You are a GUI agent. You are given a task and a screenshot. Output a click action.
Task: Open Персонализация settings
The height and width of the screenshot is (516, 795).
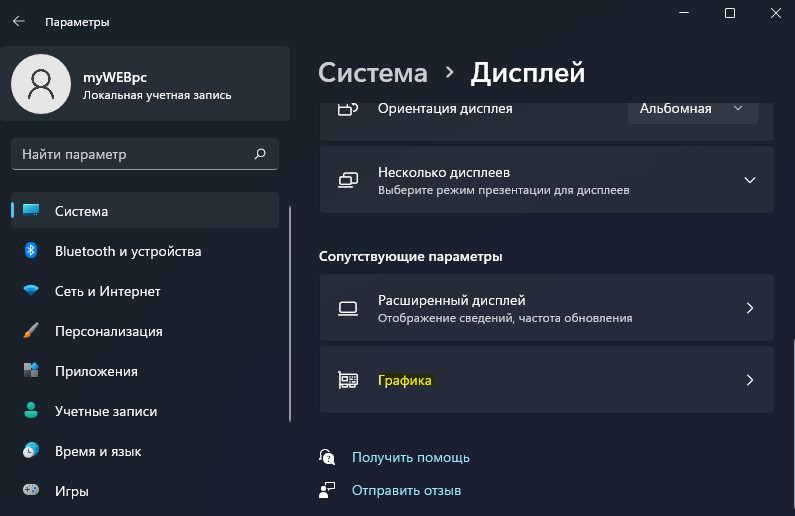pos(144,331)
